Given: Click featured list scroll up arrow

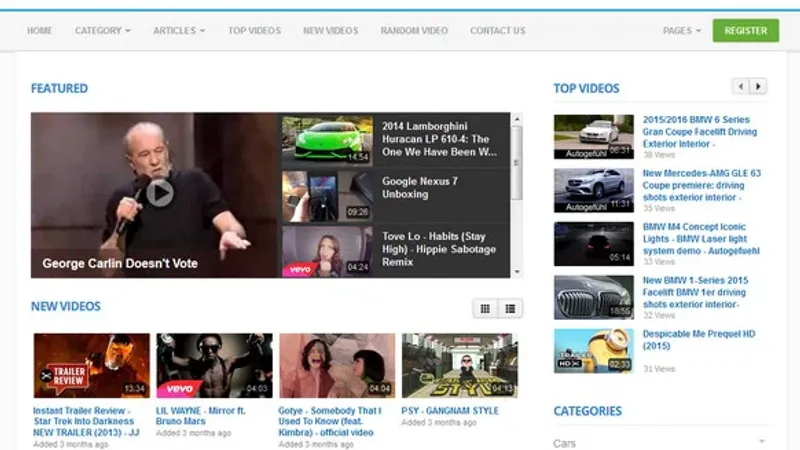Looking at the screenshot, I should pyautogui.click(x=517, y=119).
